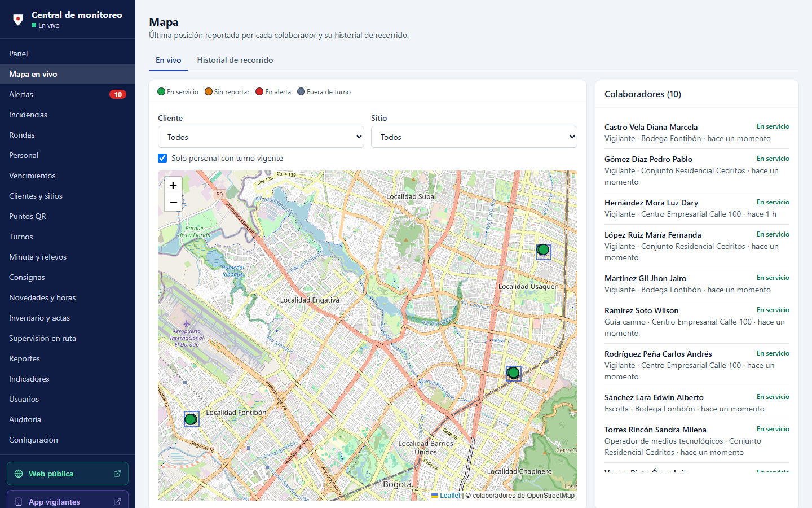Click the En alerta red legend dot

[259, 91]
